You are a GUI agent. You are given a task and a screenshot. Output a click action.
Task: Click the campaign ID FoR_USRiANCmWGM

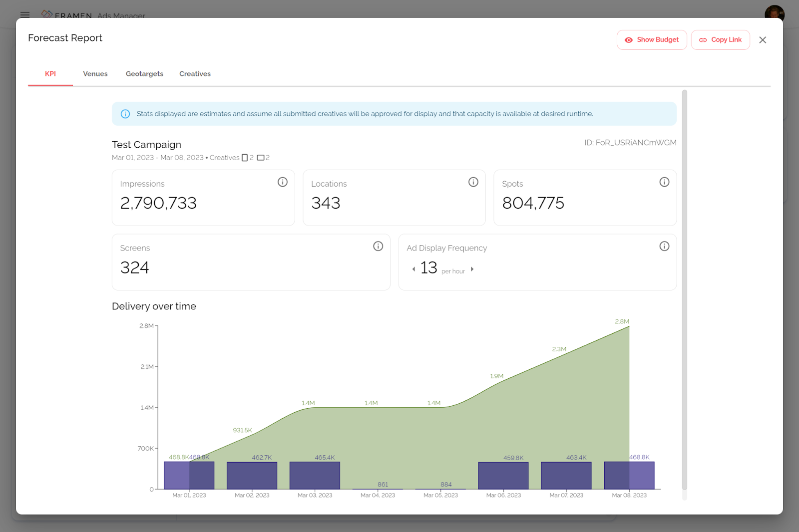[630, 143]
